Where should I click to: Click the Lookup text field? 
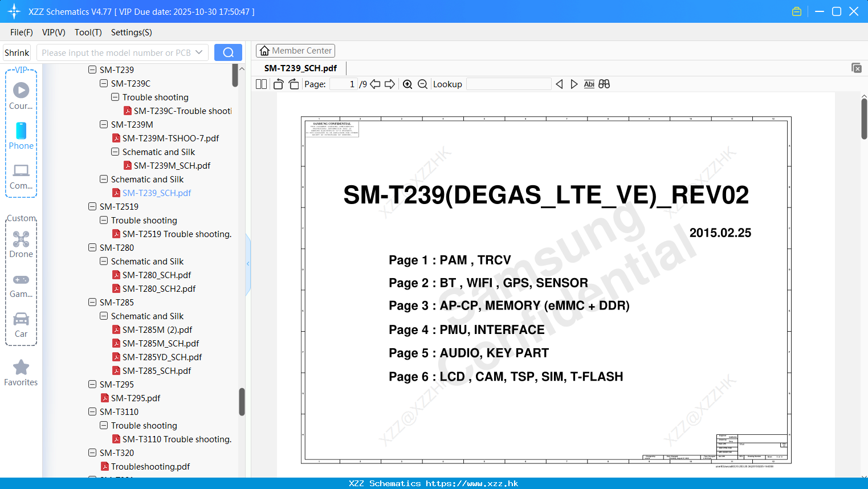(x=509, y=84)
